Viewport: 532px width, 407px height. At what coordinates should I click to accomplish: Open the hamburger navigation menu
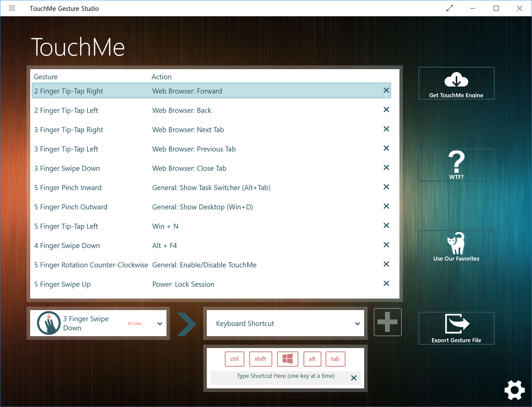[12, 8]
